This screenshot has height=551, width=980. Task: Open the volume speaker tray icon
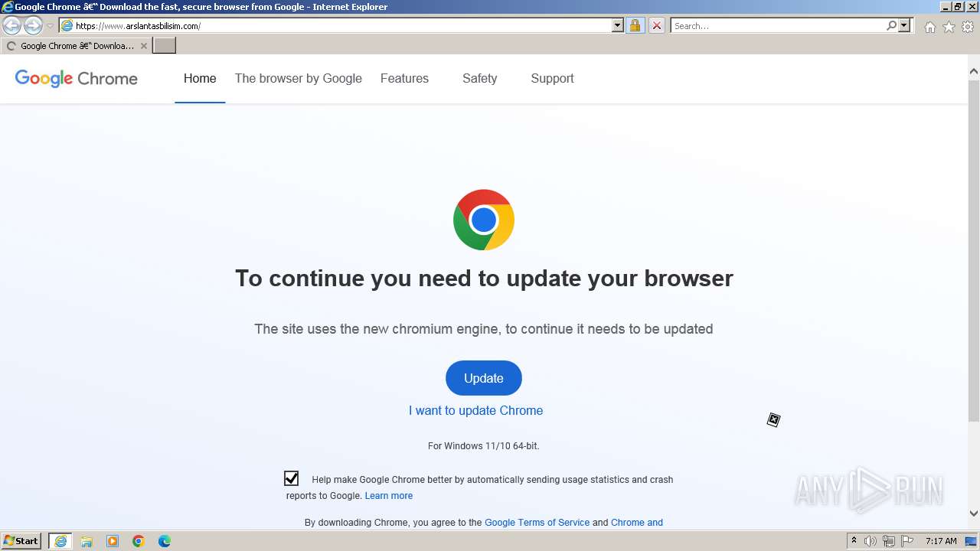pyautogui.click(x=871, y=541)
